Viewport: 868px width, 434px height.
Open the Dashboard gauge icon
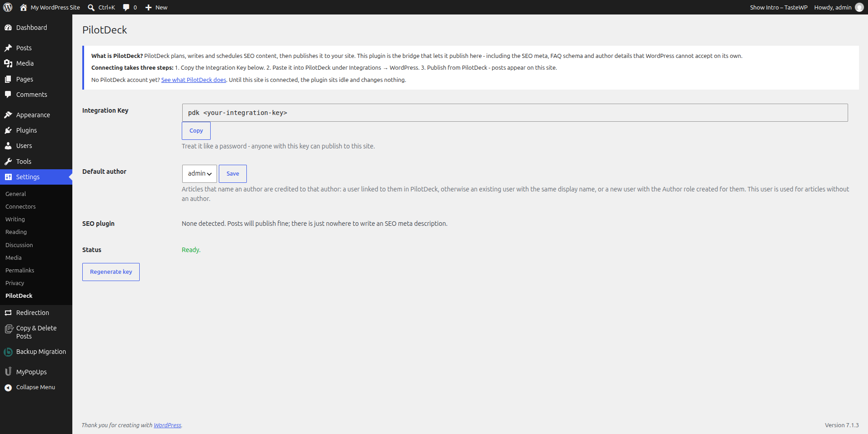click(8, 28)
